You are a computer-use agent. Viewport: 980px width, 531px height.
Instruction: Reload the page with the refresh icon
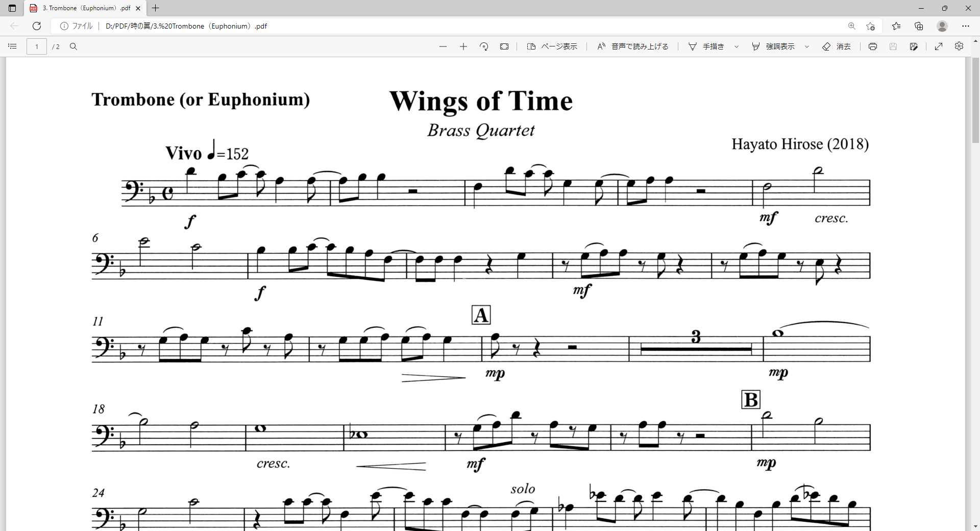pos(37,26)
